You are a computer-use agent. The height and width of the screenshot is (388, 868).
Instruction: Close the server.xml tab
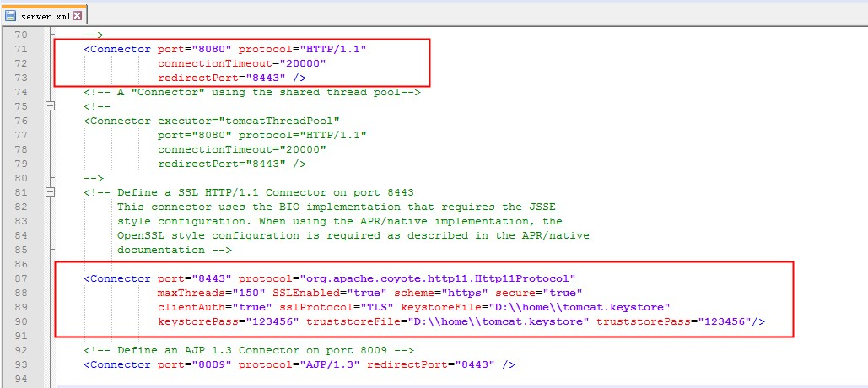coord(77,15)
